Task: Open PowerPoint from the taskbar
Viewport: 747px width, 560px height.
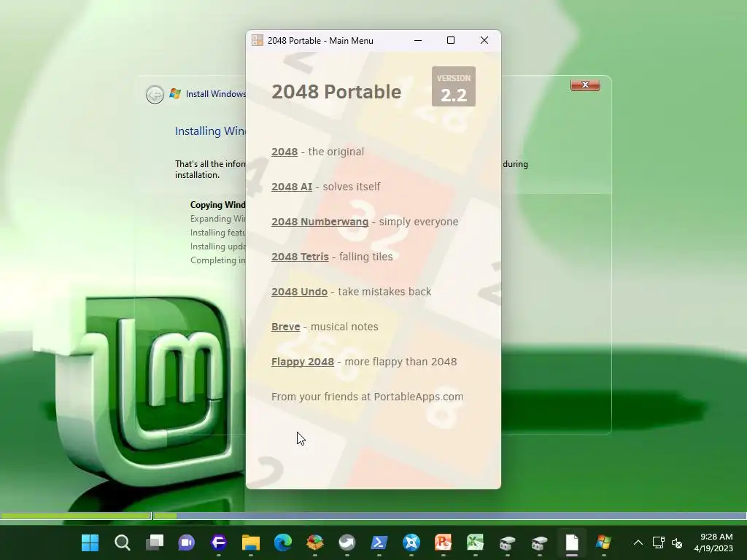Action: 443,542
